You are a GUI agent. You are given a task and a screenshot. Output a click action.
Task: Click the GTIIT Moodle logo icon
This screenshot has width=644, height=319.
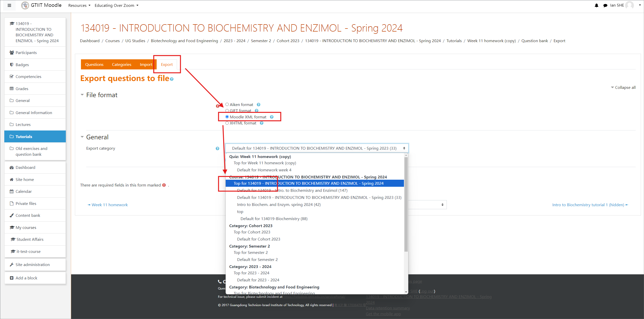(x=25, y=5)
